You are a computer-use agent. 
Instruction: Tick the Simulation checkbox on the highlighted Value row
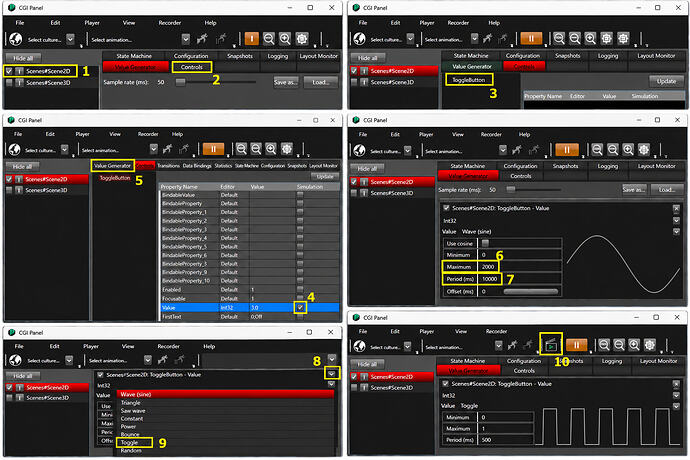click(x=300, y=307)
